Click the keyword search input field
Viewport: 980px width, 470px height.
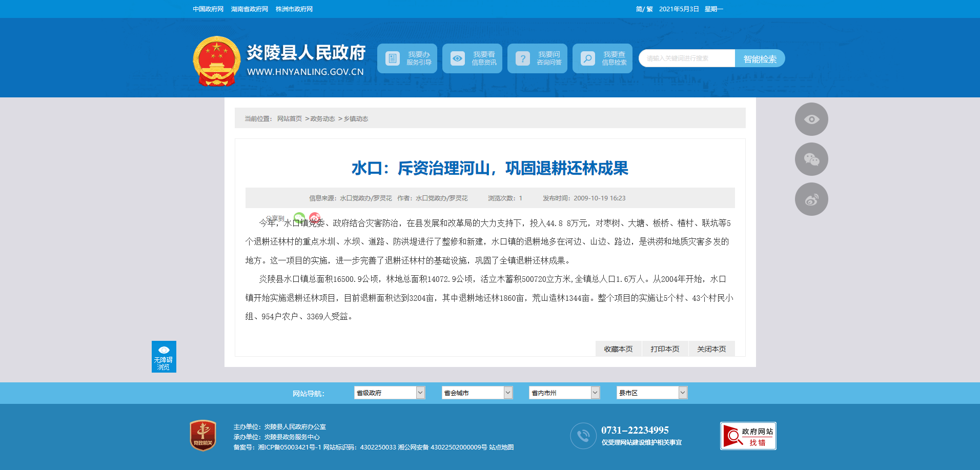click(687, 58)
